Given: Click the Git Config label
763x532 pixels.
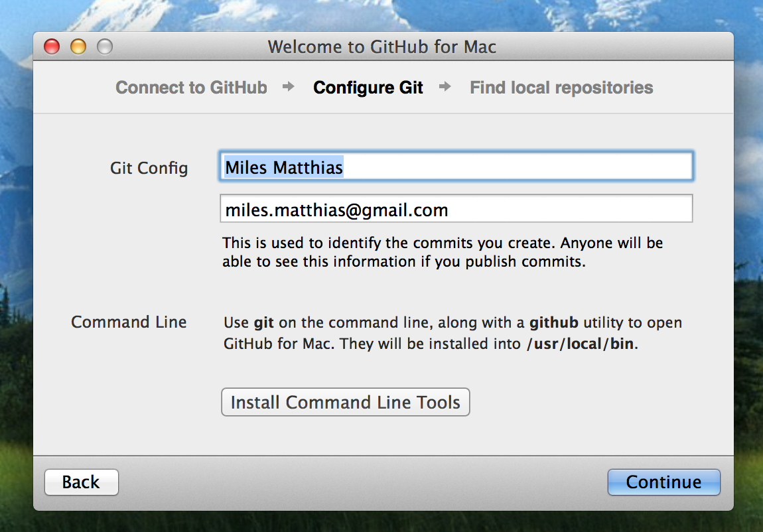Looking at the screenshot, I should coord(149,168).
